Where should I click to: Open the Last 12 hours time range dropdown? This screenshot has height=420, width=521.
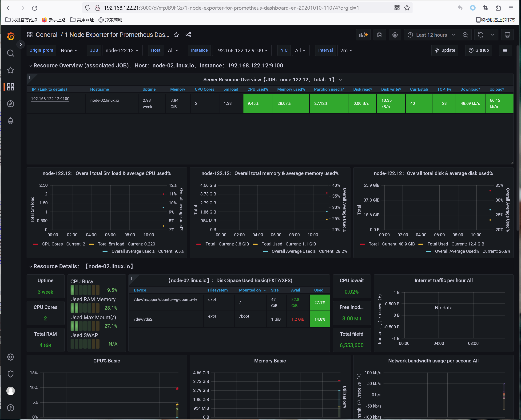tap(431, 35)
